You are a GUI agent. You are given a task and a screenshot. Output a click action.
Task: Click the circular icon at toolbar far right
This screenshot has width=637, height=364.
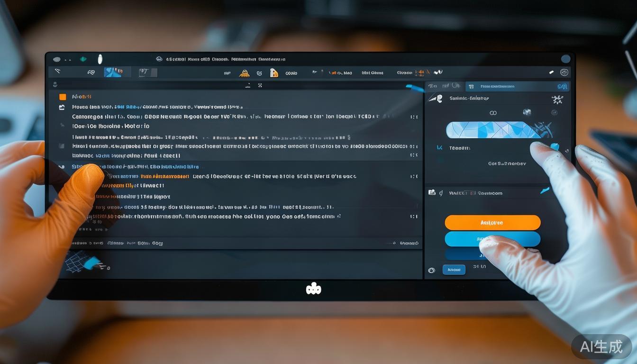tap(564, 73)
